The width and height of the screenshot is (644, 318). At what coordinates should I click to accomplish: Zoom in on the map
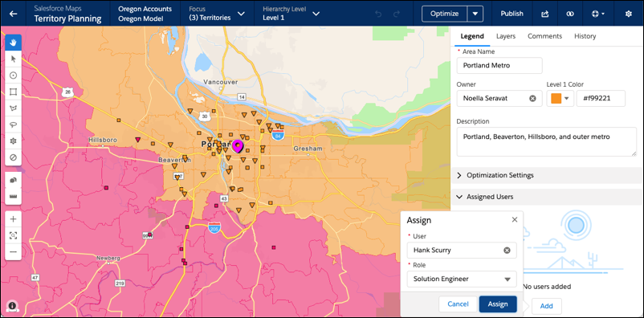tap(13, 219)
